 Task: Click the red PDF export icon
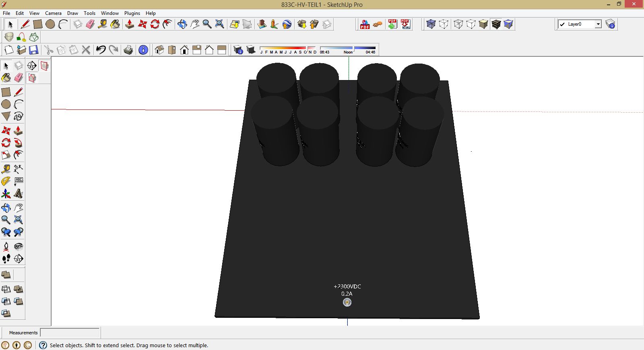(x=365, y=24)
